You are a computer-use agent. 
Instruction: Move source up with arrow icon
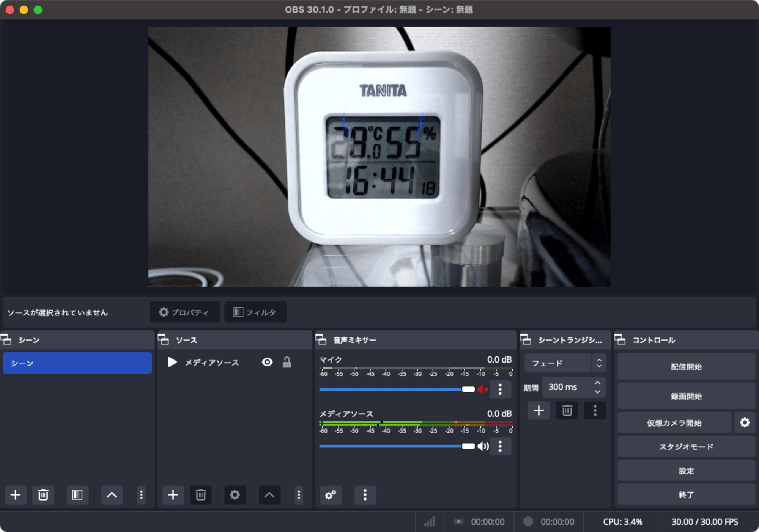(x=269, y=495)
